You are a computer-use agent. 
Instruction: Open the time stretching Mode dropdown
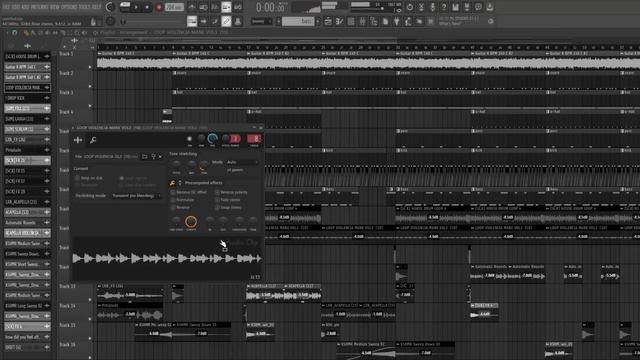click(242, 162)
